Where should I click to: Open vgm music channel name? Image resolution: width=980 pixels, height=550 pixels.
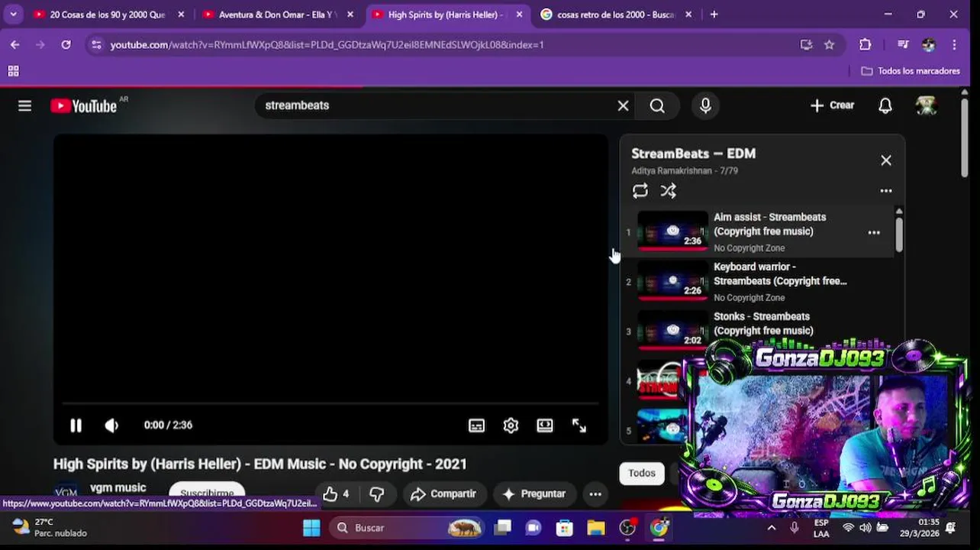pos(118,488)
